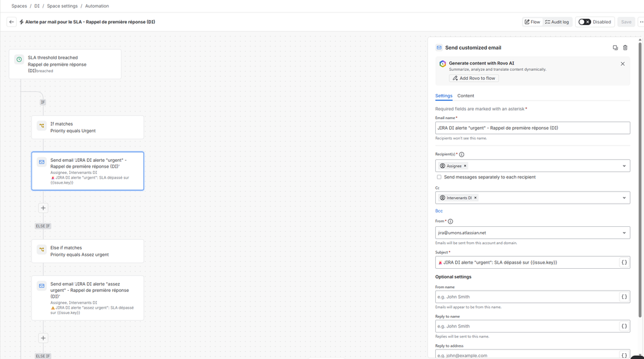This screenshot has width=644, height=359.
Task: Open the Flow view
Action: click(532, 22)
